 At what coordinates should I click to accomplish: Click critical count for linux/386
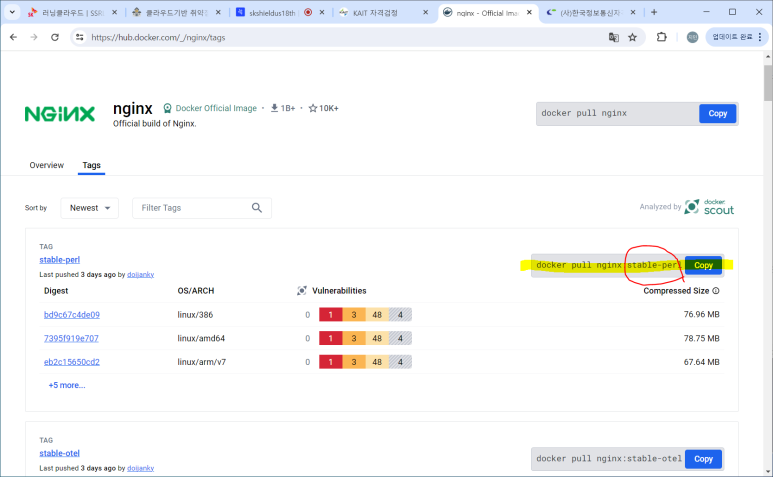(331, 314)
